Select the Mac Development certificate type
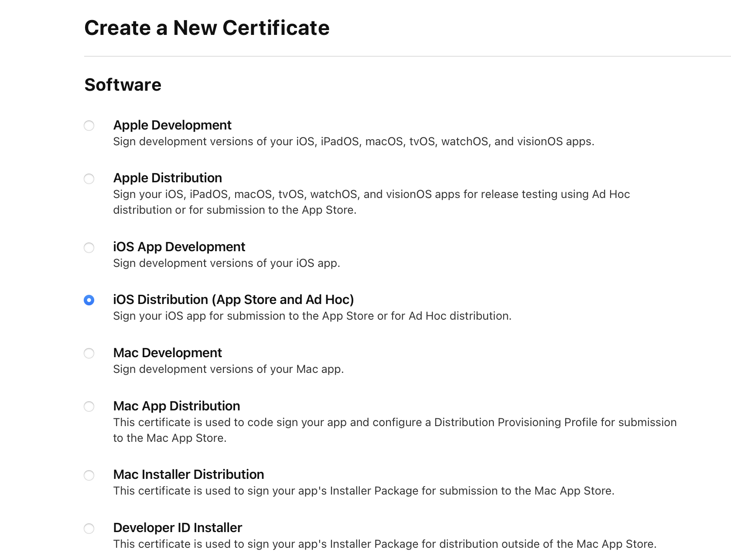This screenshot has height=560, width=731. pyautogui.click(x=89, y=354)
